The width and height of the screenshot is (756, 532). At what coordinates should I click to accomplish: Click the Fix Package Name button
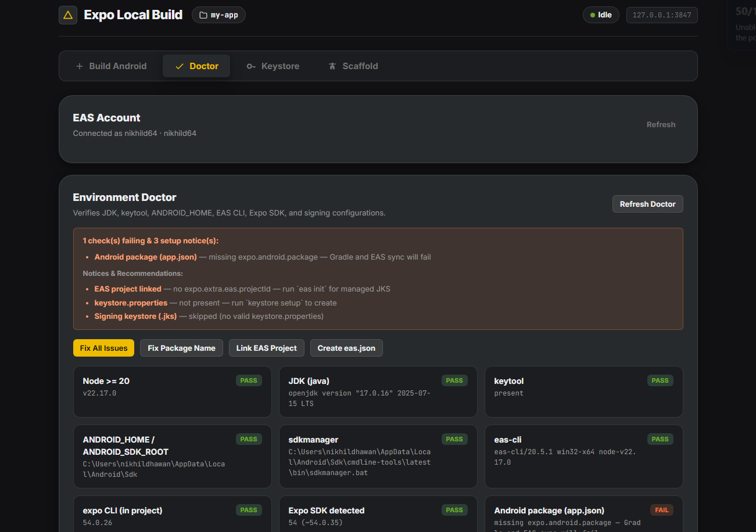click(x=181, y=348)
